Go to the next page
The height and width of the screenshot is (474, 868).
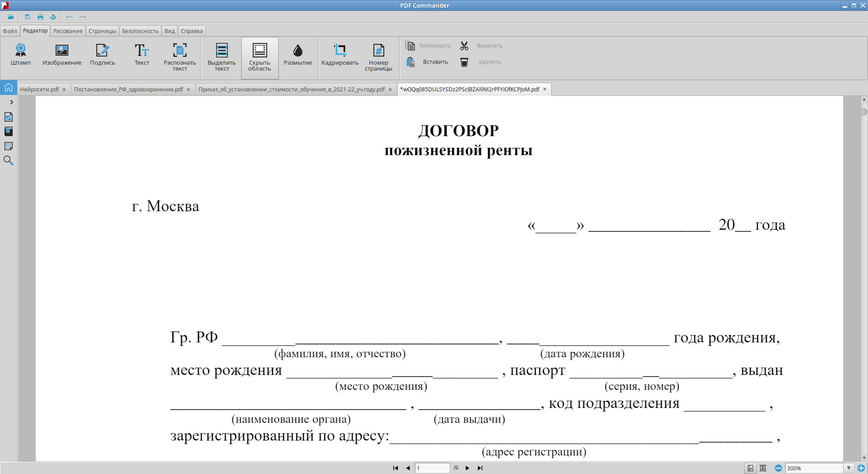(467, 468)
